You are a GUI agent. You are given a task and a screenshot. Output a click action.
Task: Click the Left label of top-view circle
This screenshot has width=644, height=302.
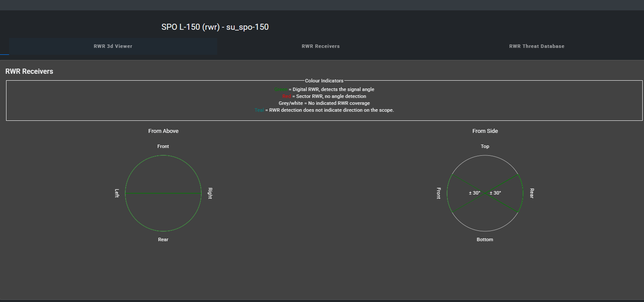click(x=117, y=193)
